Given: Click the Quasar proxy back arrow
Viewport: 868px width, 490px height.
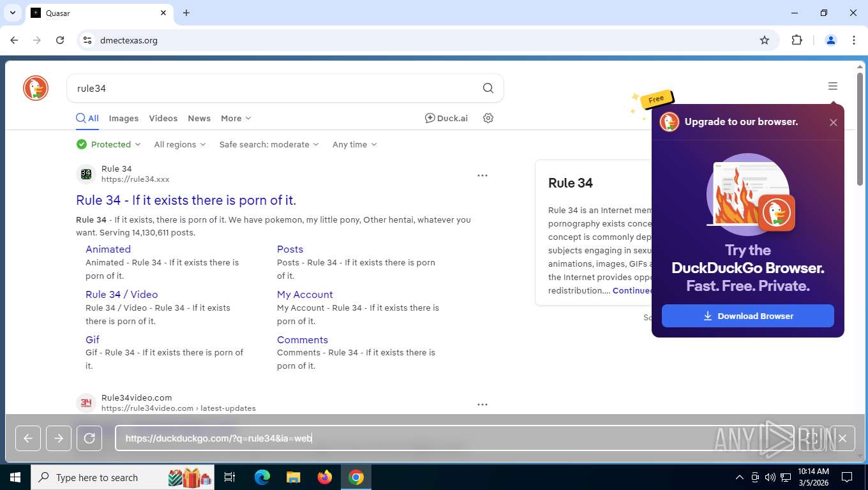Looking at the screenshot, I should click(x=28, y=438).
